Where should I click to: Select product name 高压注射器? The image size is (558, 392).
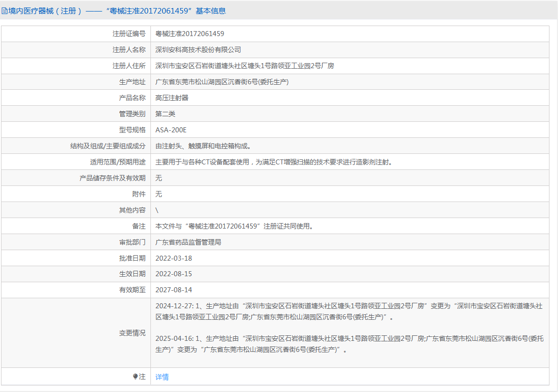coord(172,98)
